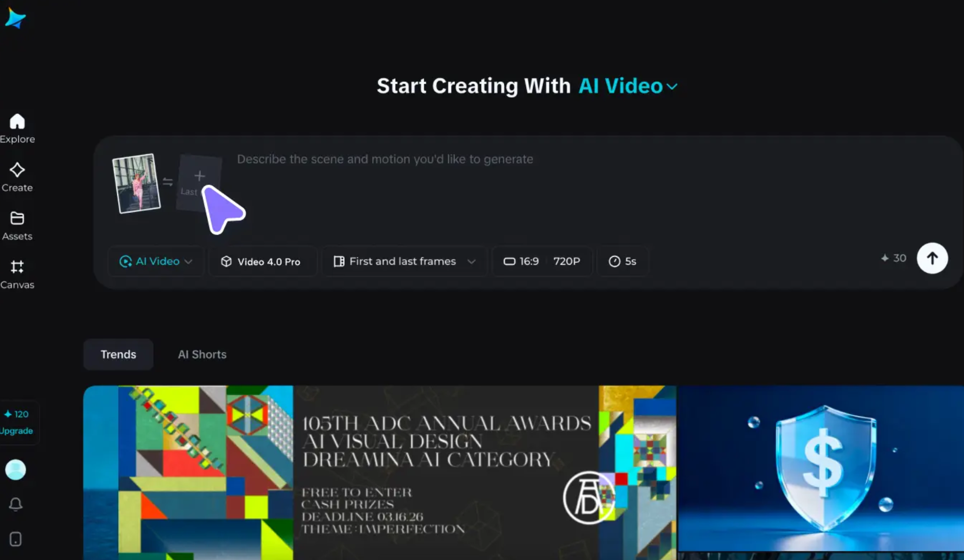Swap first and last frames
This screenshot has height=560, width=964.
click(x=168, y=182)
